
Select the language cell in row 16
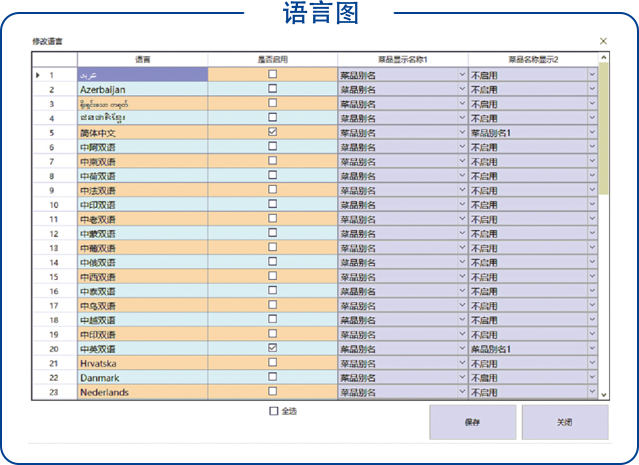click(x=143, y=291)
